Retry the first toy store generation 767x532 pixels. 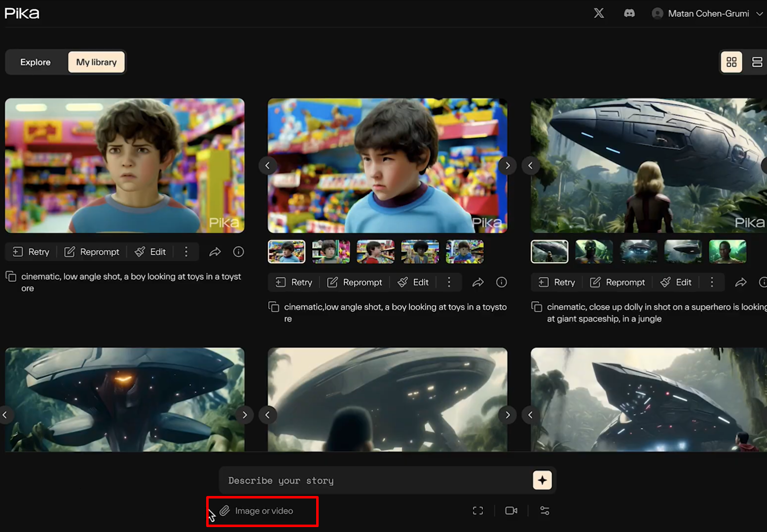30,251
